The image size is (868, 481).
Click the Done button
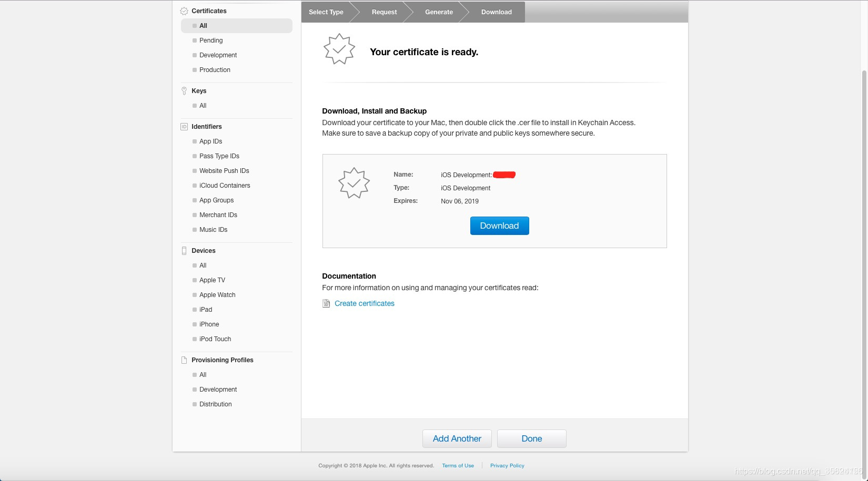[x=532, y=438]
